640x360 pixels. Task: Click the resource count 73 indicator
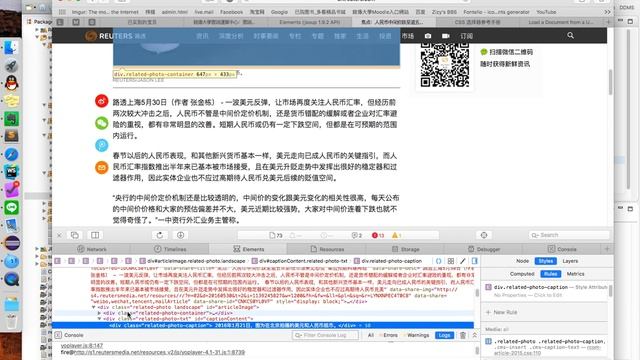click(276, 235)
